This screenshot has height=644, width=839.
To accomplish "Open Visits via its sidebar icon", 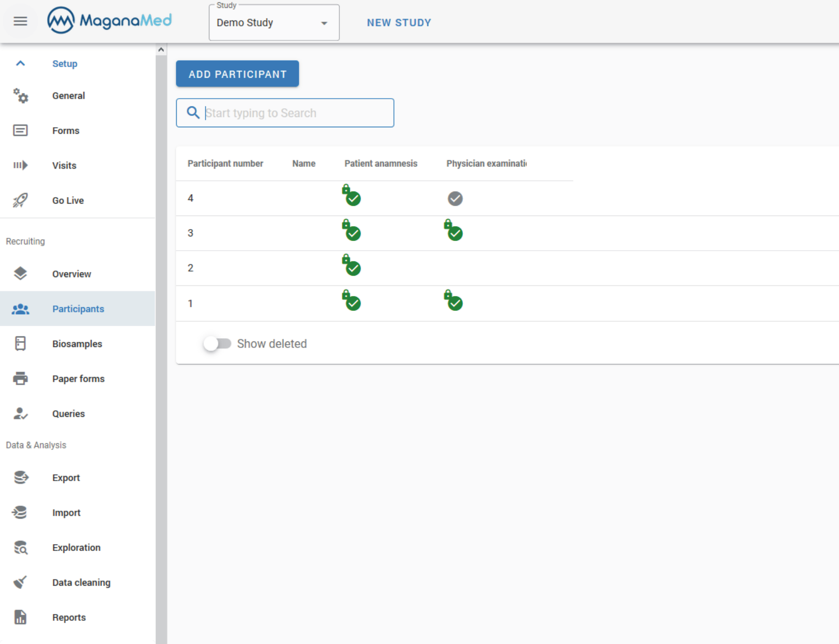I will point(20,165).
